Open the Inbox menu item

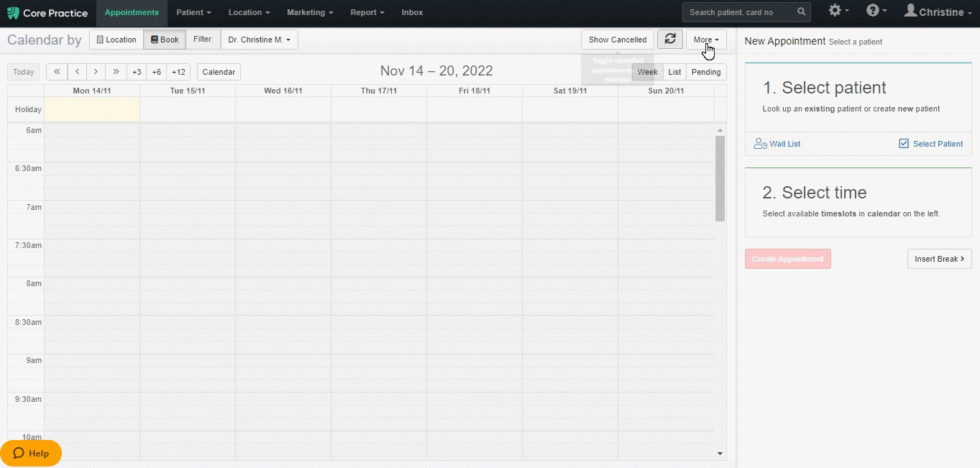coord(412,12)
